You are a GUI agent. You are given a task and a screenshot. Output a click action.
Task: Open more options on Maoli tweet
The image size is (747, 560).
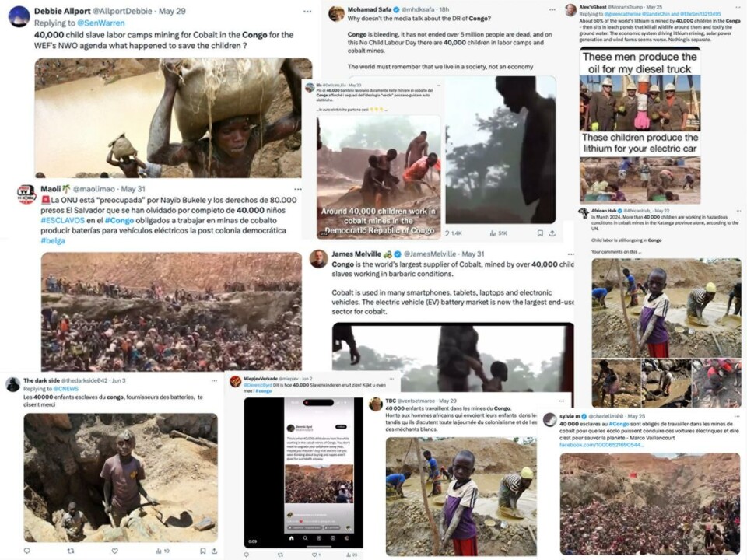coord(298,189)
